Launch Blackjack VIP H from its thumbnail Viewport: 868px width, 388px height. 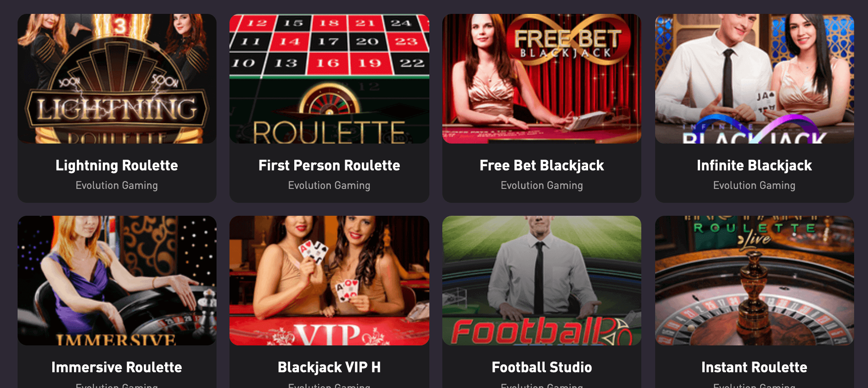(x=329, y=281)
